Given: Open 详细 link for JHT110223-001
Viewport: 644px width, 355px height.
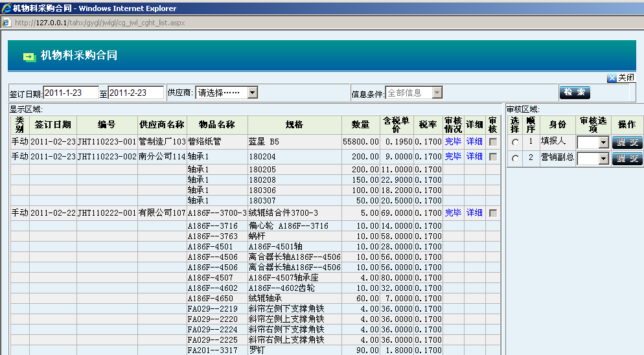Looking at the screenshot, I should pos(474,141).
